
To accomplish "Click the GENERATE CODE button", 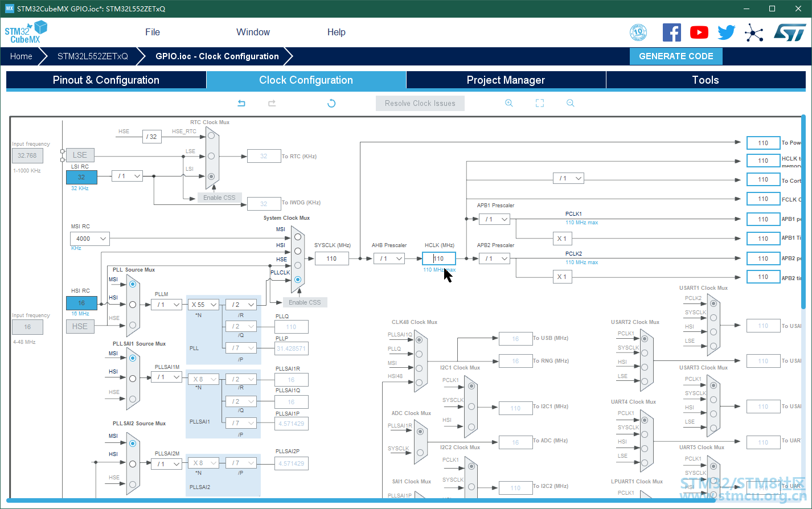I will pyautogui.click(x=676, y=56).
